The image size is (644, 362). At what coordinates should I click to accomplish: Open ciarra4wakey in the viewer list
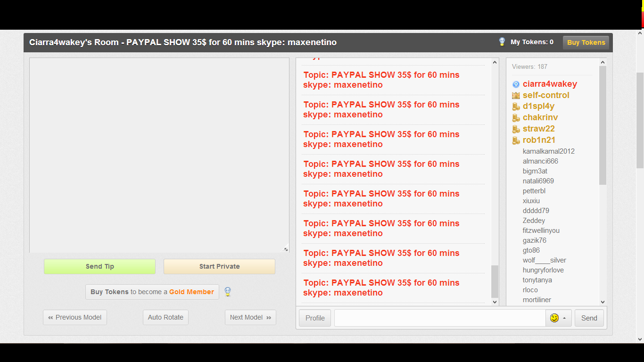[550, 84]
